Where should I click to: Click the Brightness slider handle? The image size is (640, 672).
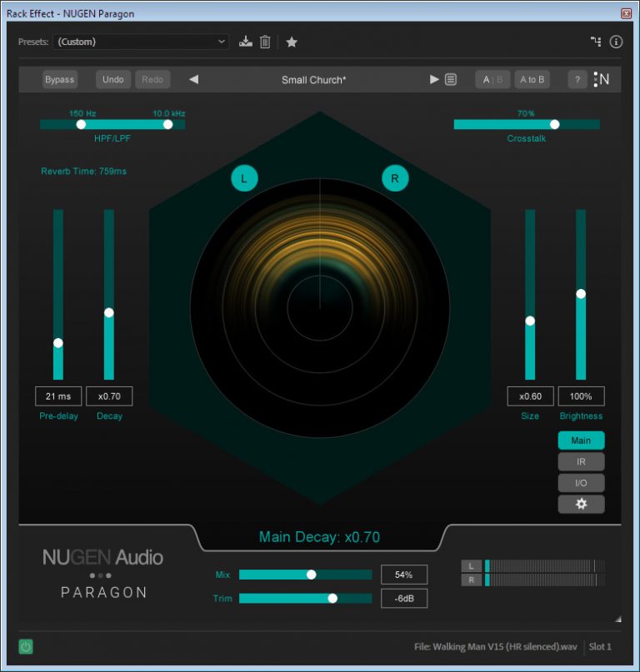tap(581, 294)
